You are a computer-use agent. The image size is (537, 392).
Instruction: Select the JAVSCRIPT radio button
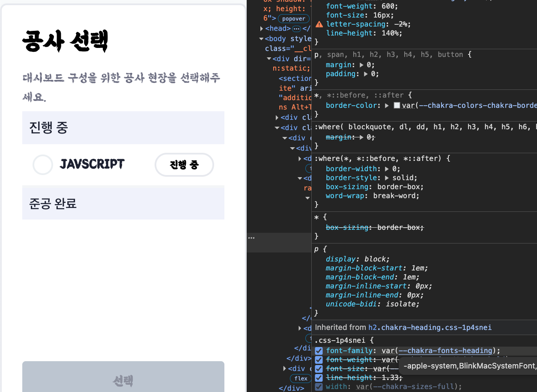click(x=43, y=165)
